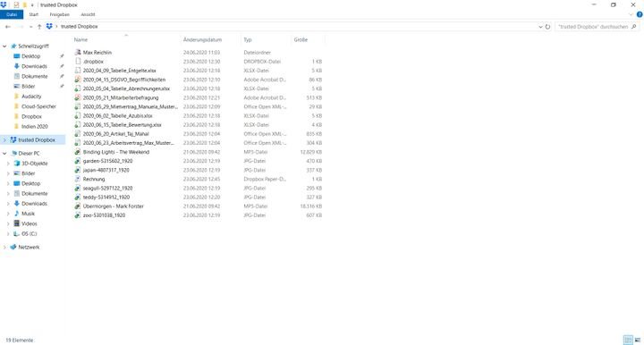Click PDF icon of 2020_05_21_Mitarbeiterbefragung
Screen dimensions: 644x345
click(78, 97)
